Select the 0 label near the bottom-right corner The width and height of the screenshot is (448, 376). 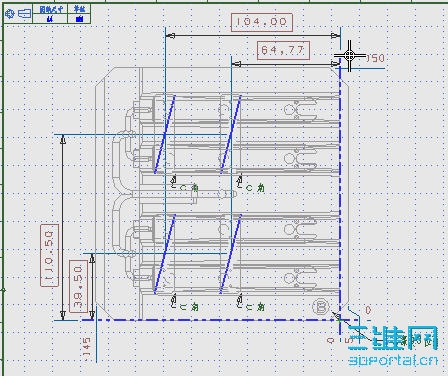pos(368,310)
